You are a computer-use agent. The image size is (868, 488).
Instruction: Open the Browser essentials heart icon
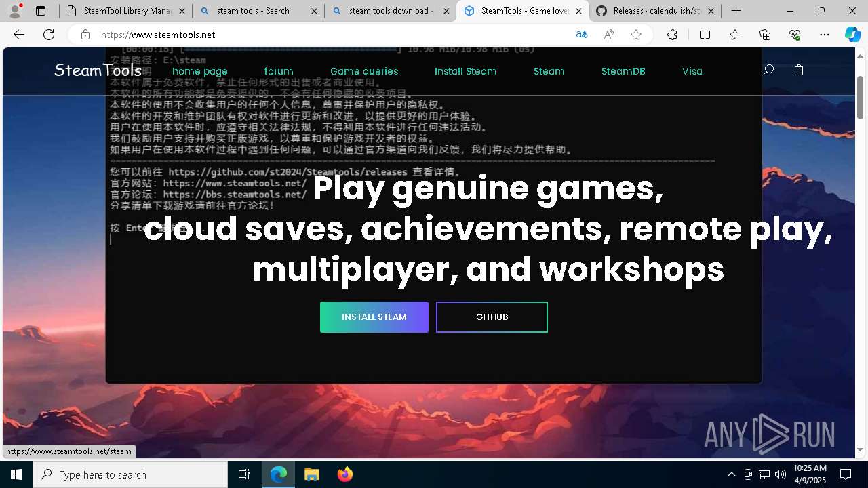pos(795,35)
